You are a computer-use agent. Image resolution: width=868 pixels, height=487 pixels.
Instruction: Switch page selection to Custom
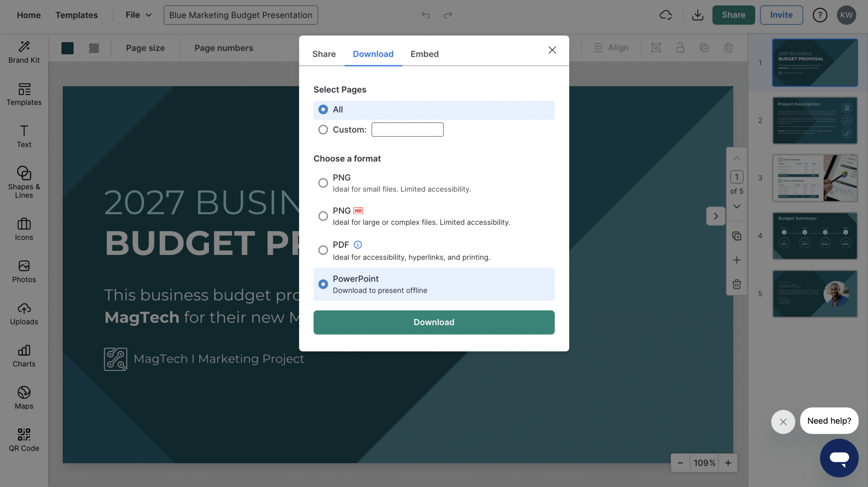[323, 130]
